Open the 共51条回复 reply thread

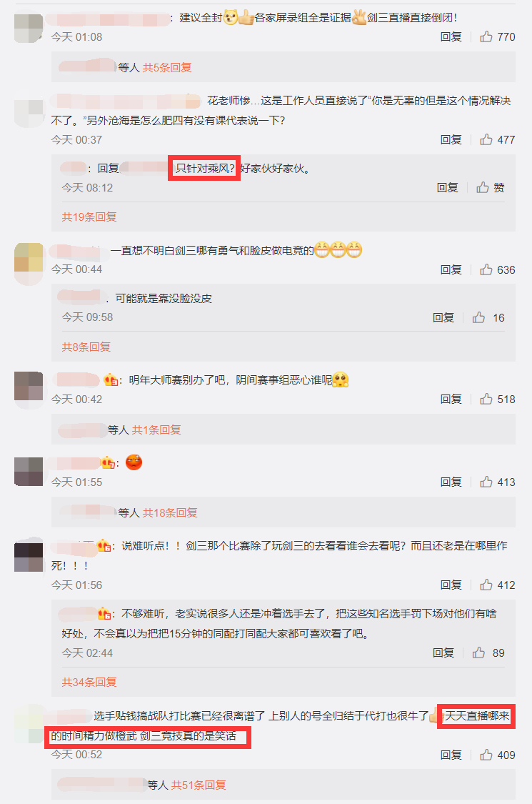tap(199, 785)
